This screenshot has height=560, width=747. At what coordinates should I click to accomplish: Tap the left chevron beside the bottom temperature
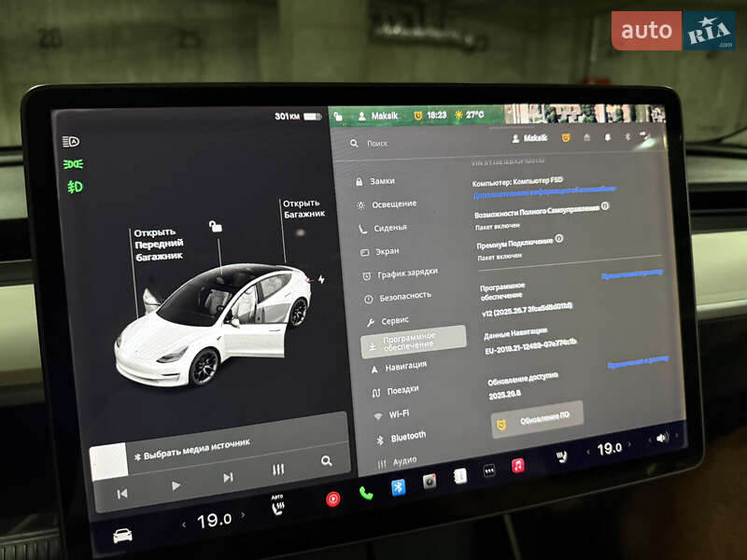[184, 523]
